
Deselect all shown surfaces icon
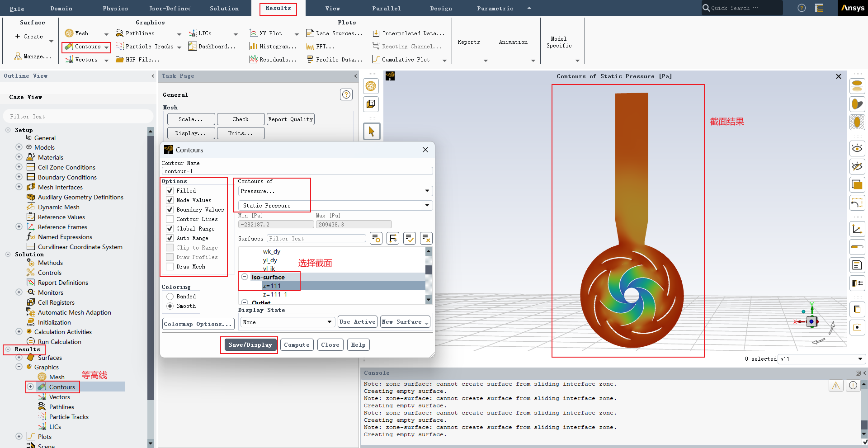426,238
